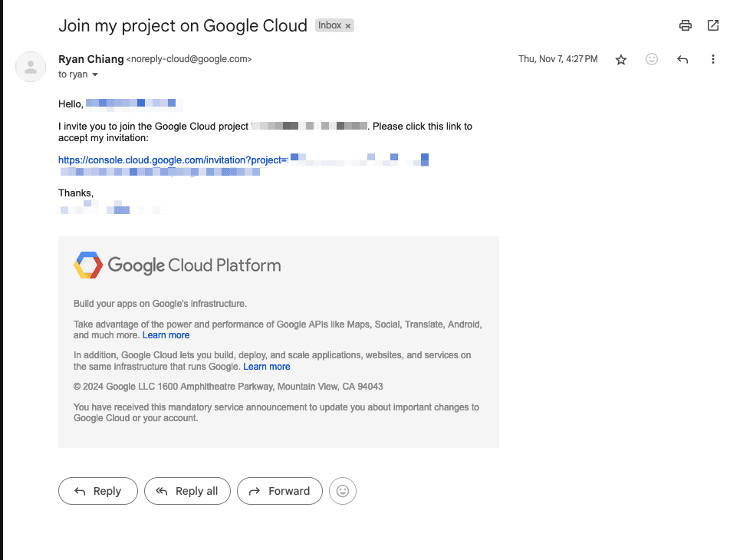Image resolution: width=730 pixels, height=560 pixels.
Task: Click the sender address noreply-cloud@google.com
Action: (x=189, y=59)
